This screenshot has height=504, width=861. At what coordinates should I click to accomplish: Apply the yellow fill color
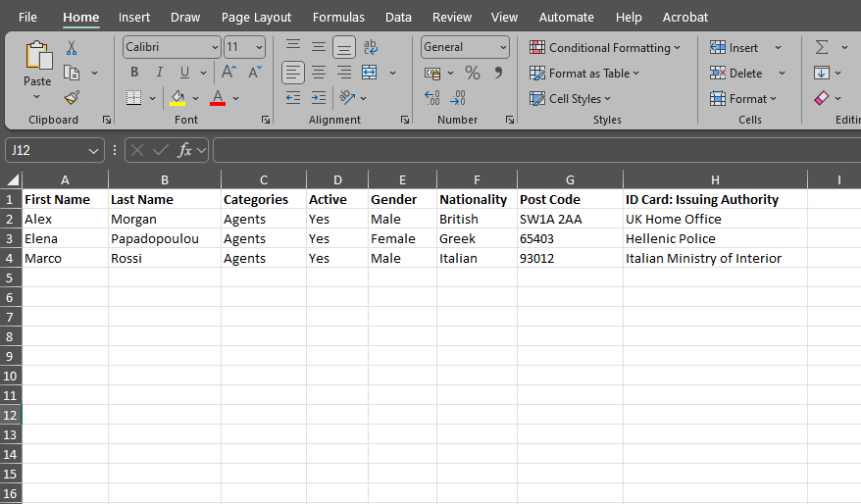[x=177, y=98]
